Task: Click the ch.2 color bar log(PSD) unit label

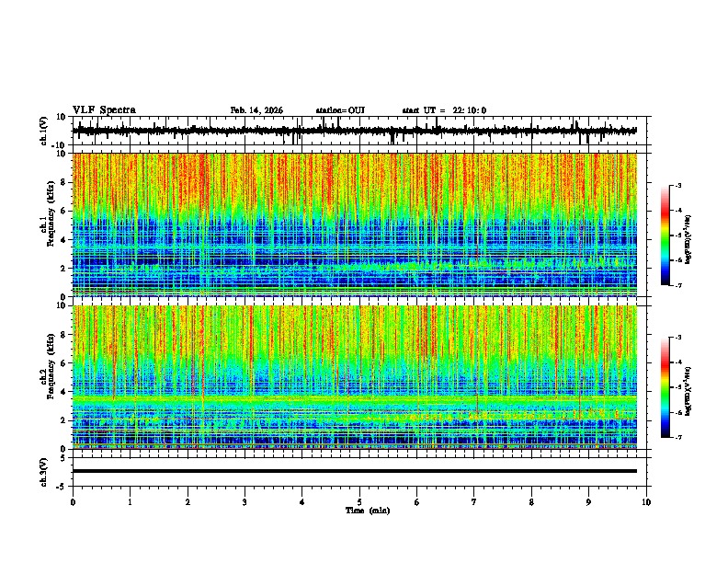Action: pos(688,391)
